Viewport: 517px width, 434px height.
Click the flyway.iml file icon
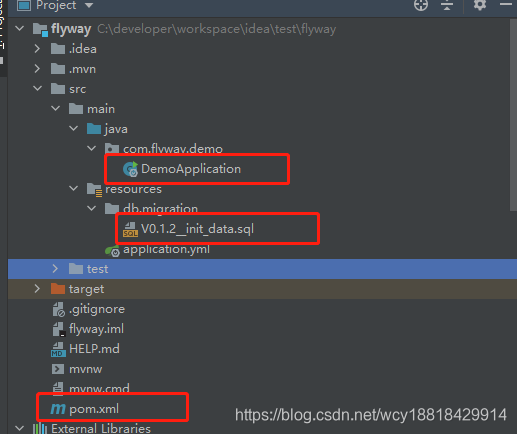point(59,329)
